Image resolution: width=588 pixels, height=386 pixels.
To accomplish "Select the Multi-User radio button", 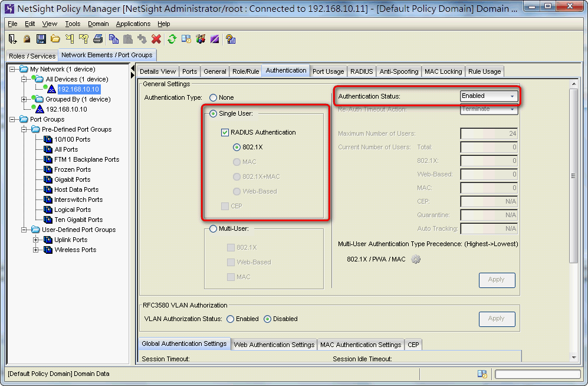I will (213, 229).
